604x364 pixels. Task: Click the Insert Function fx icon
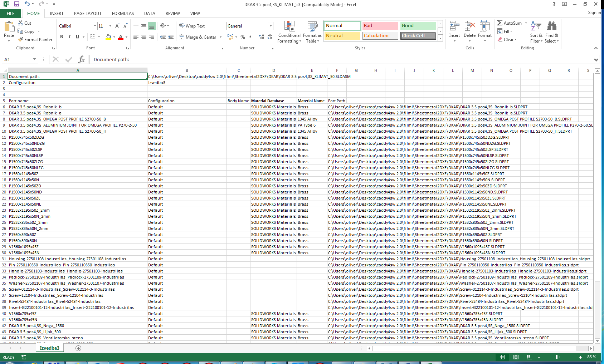point(81,59)
